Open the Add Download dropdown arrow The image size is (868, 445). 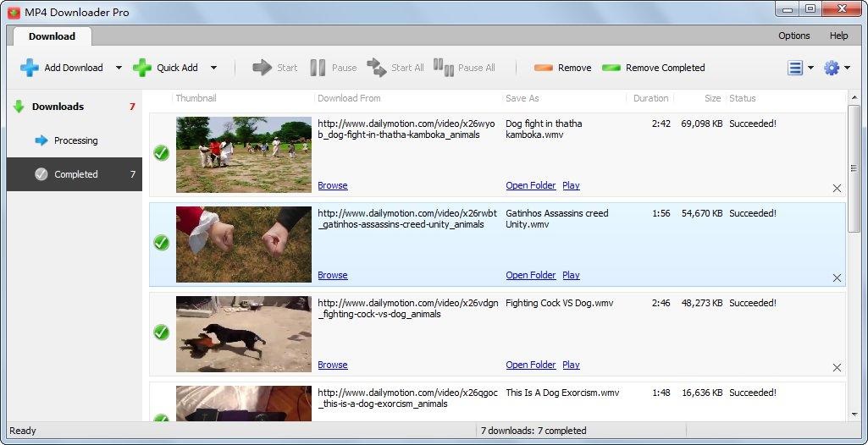pyautogui.click(x=119, y=68)
